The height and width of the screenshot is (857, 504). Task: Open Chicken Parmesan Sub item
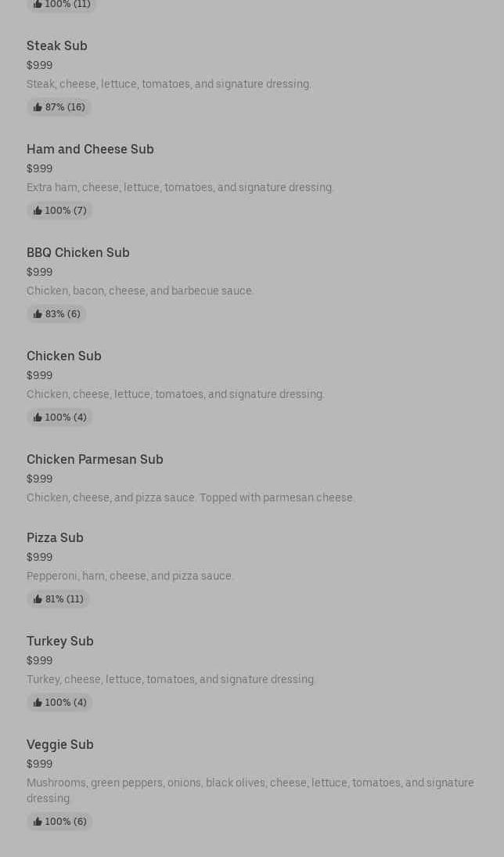tap(95, 460)
